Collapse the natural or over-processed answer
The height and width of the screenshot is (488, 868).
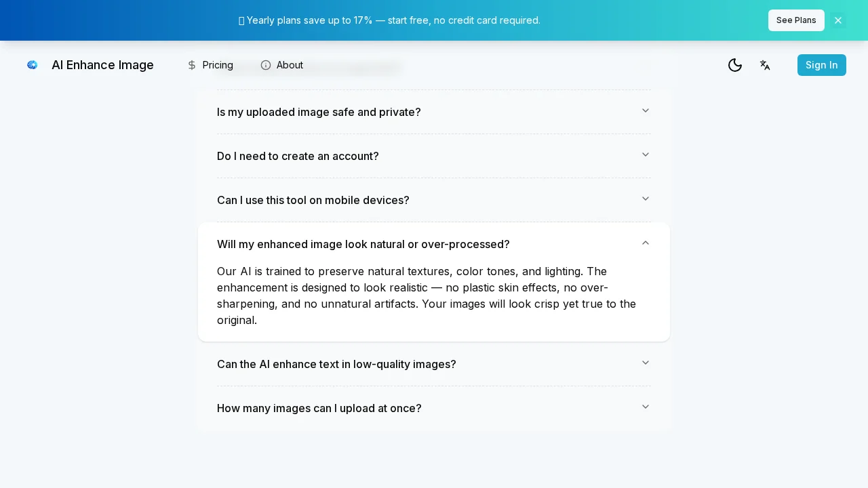[x=646, y=243]
